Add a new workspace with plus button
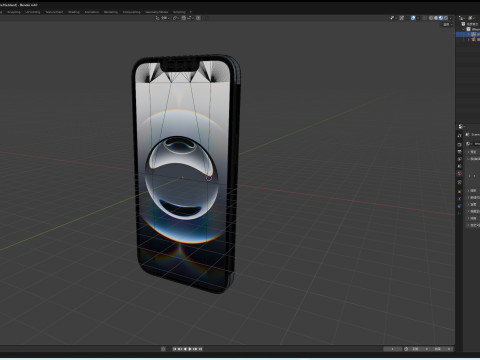This screenshot has height=360, width=480. (191, 12)
